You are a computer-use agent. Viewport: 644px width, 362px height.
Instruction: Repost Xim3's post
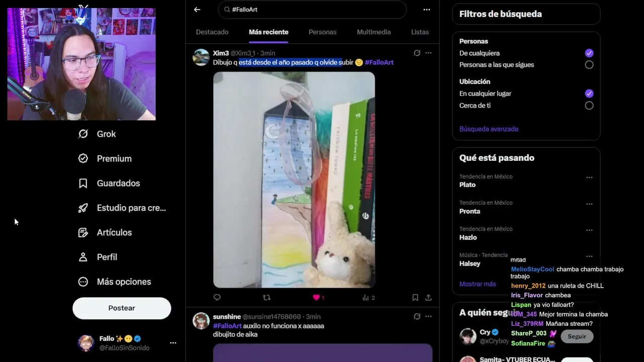click(x=267, y=298)
